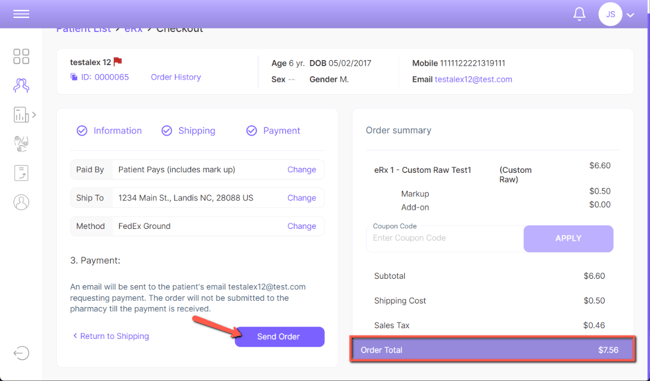Go to the Shipping step
The width and height of the screenshot is (650, 381).
pyautogui.click(x=196, y=131)
